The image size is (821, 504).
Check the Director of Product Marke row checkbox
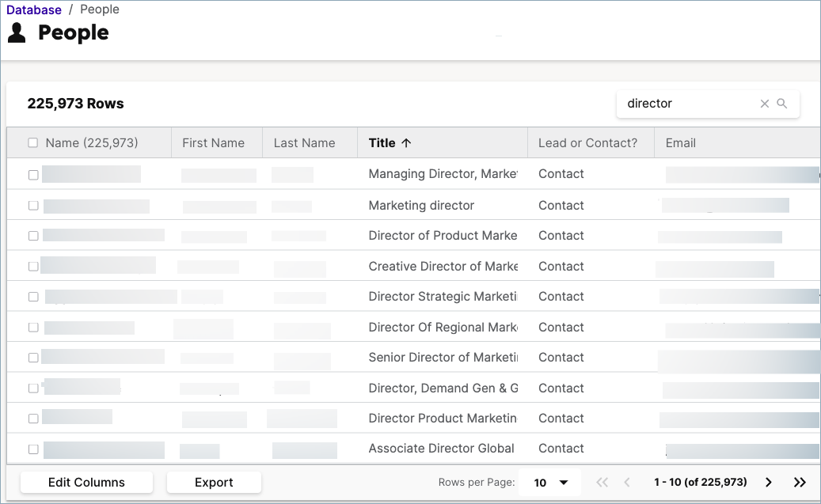pos(33,236)
